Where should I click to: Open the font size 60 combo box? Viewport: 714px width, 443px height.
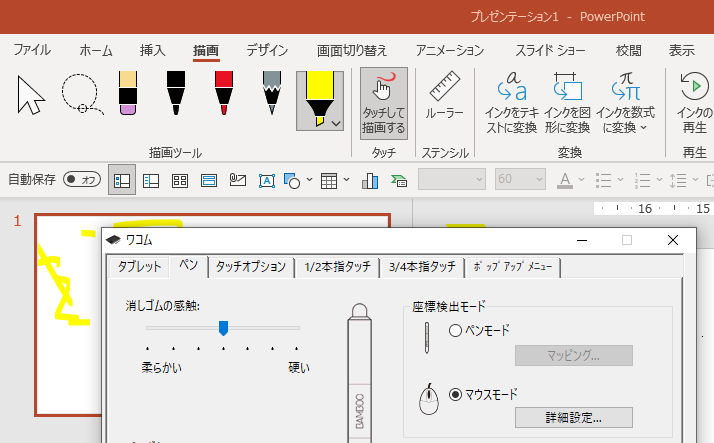tap(520, 179)
